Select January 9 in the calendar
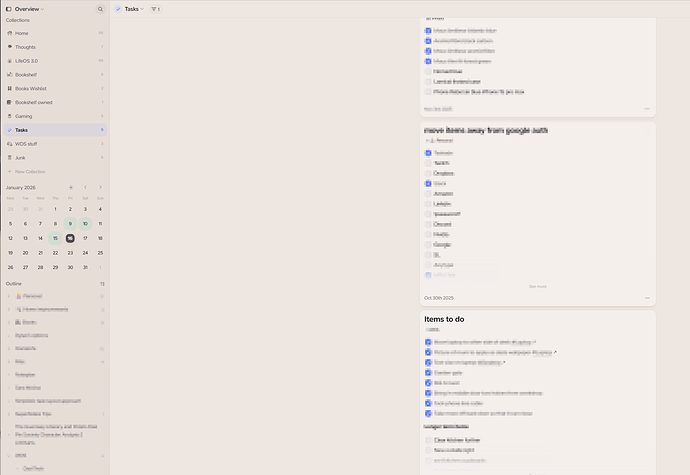690x475 pixels. coord(70,223)
